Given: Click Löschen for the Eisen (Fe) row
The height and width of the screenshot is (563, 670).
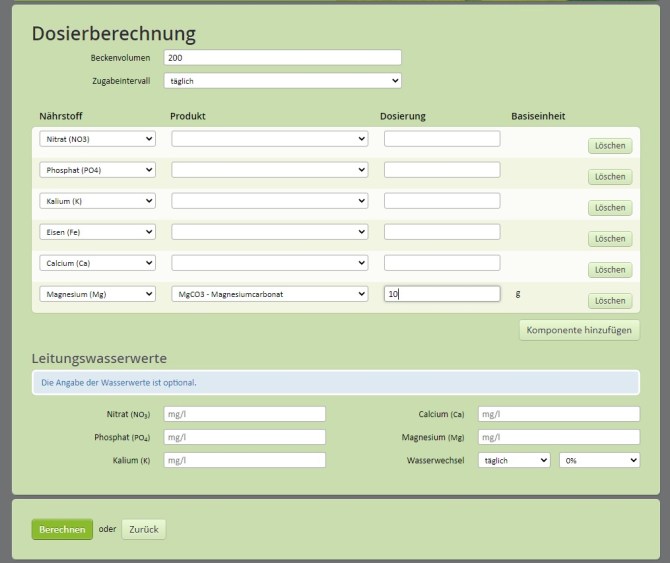Looking at the screenshot, I should [x=609, y=239].
